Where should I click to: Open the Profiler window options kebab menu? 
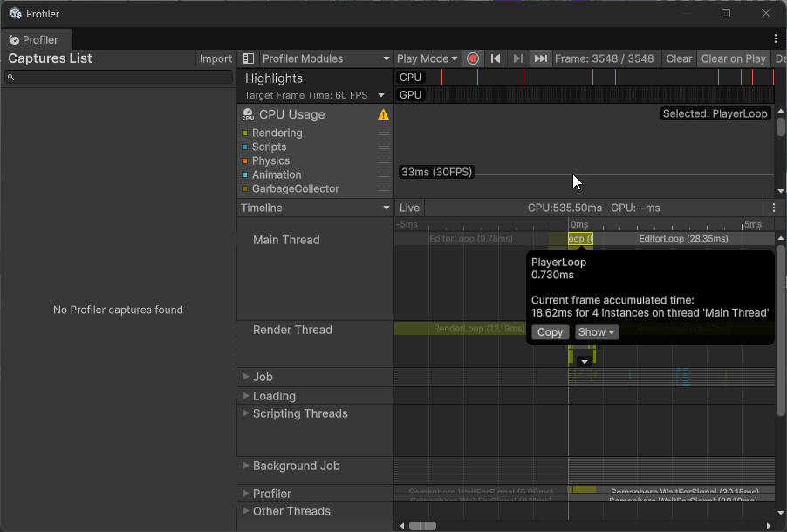[776, 38]
